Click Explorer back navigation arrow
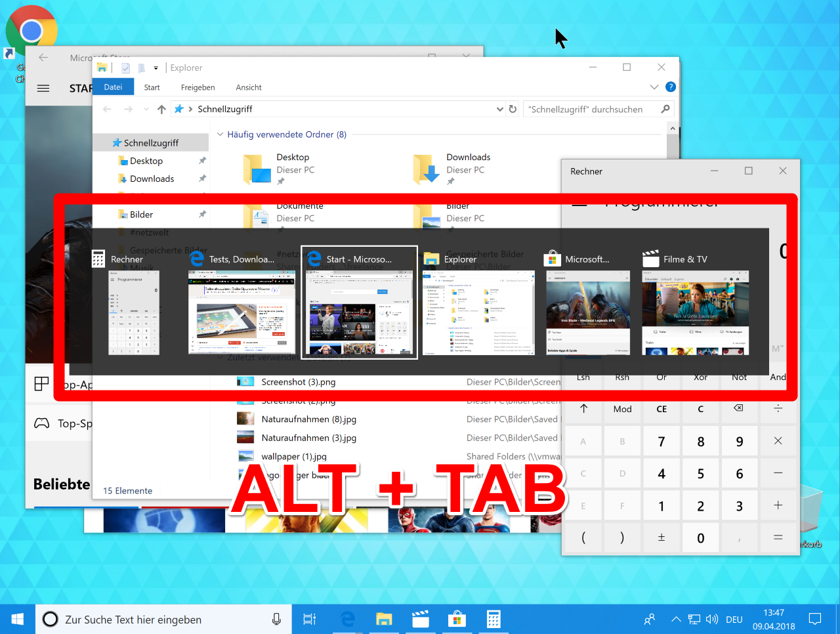 [x=107, y=109]
